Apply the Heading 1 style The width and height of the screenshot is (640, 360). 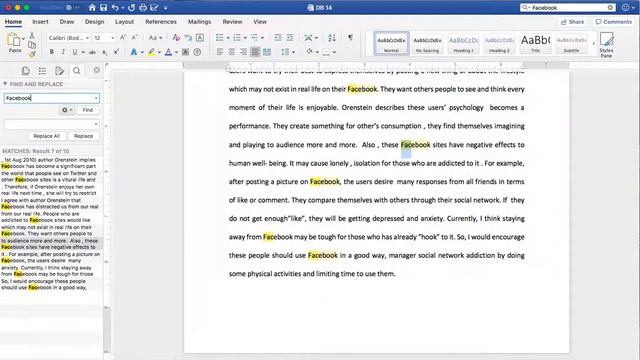463,43
